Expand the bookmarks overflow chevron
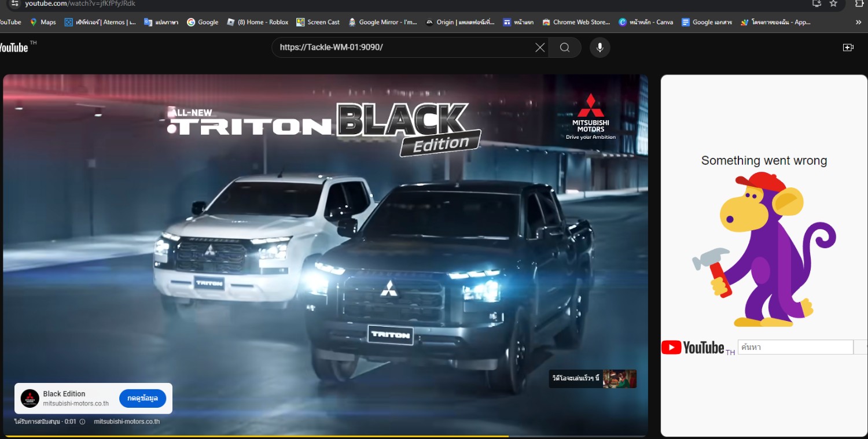 [858, 22]
